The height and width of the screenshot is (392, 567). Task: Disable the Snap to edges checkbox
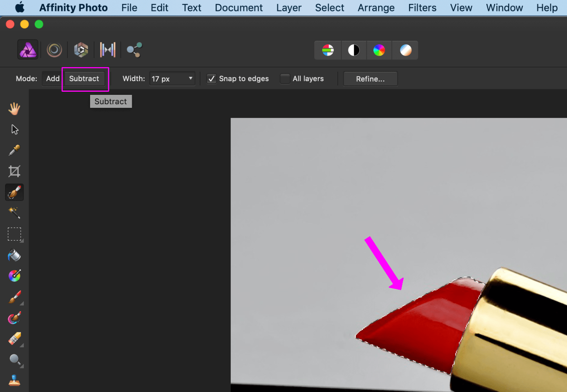pyautogui.click(x=212, y=79)
